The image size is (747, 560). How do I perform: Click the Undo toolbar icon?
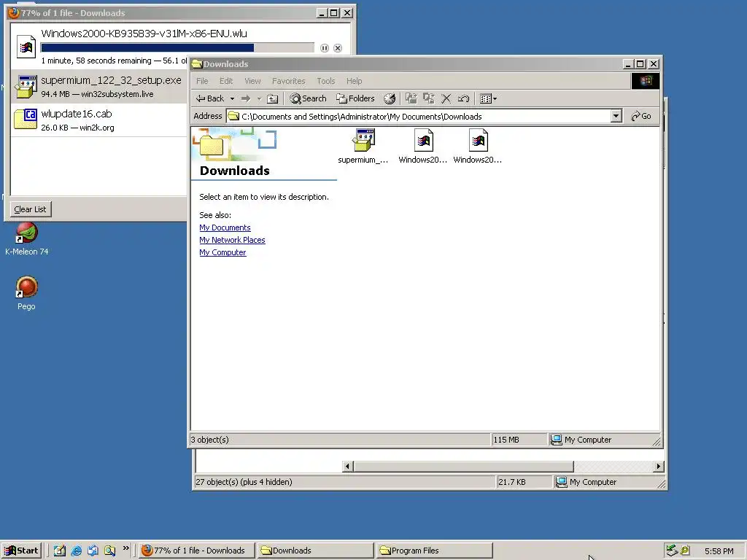[x=463, y=98]
